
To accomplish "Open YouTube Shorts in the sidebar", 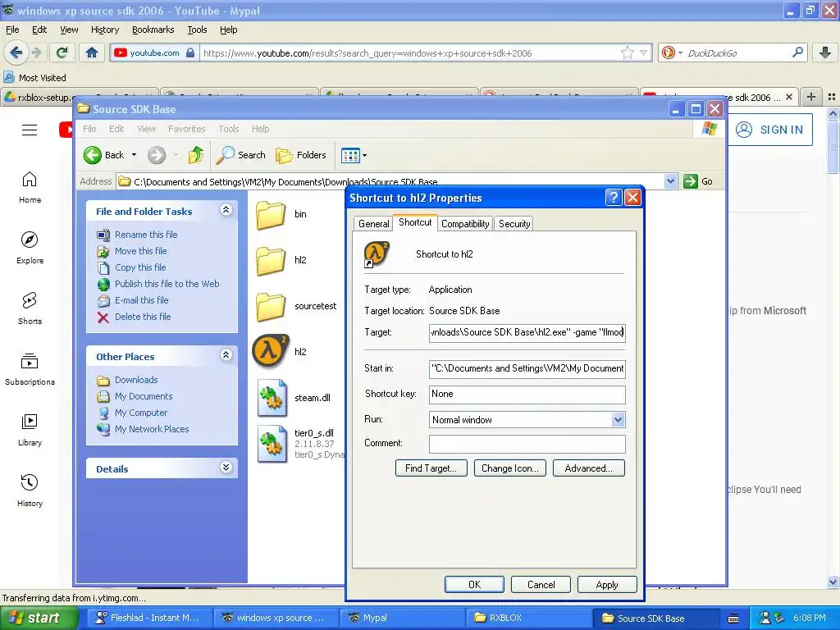I will click(x=30, y=308).
